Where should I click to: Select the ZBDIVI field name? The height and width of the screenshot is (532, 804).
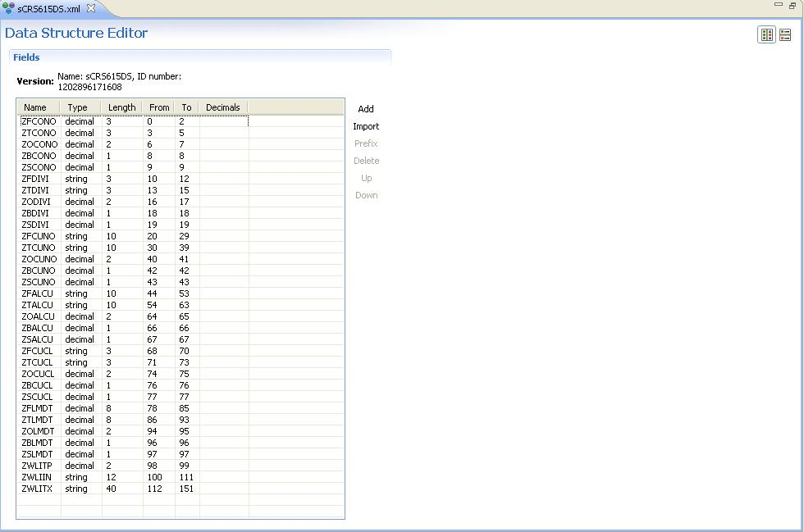click(x=34, y=213)
